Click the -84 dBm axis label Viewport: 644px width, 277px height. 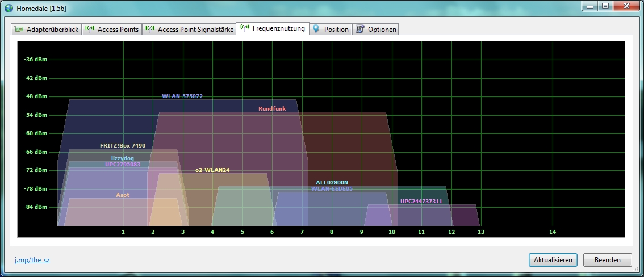[36, 207]
